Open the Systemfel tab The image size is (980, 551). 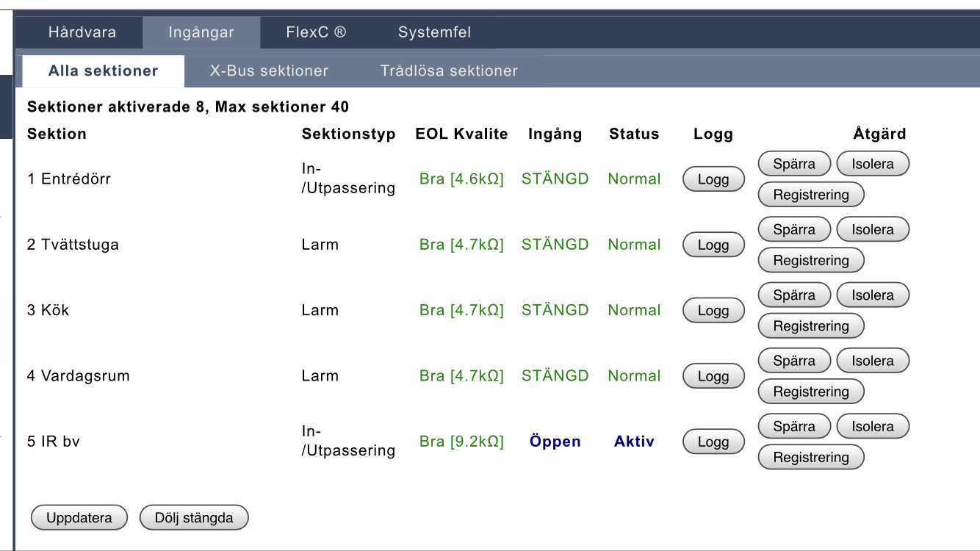click(434, 32)
